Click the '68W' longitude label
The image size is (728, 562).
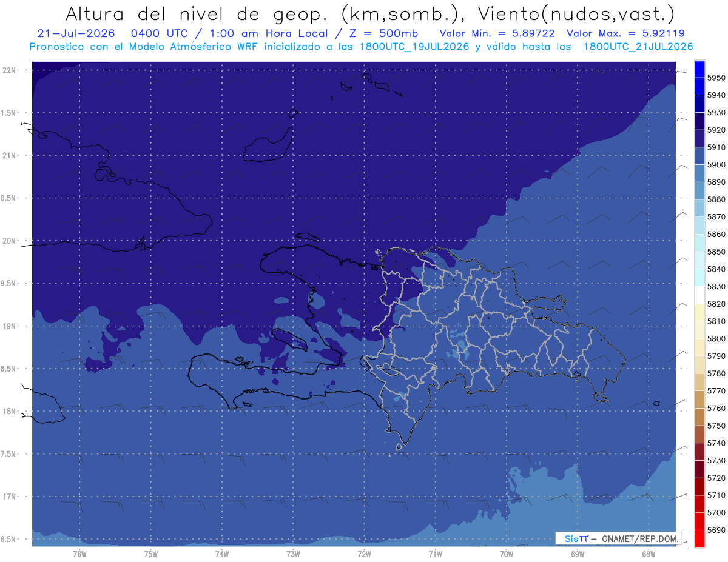click(649, 554)
